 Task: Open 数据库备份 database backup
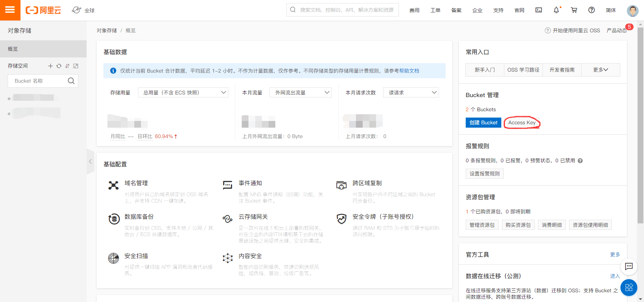[x=139, y=217]
